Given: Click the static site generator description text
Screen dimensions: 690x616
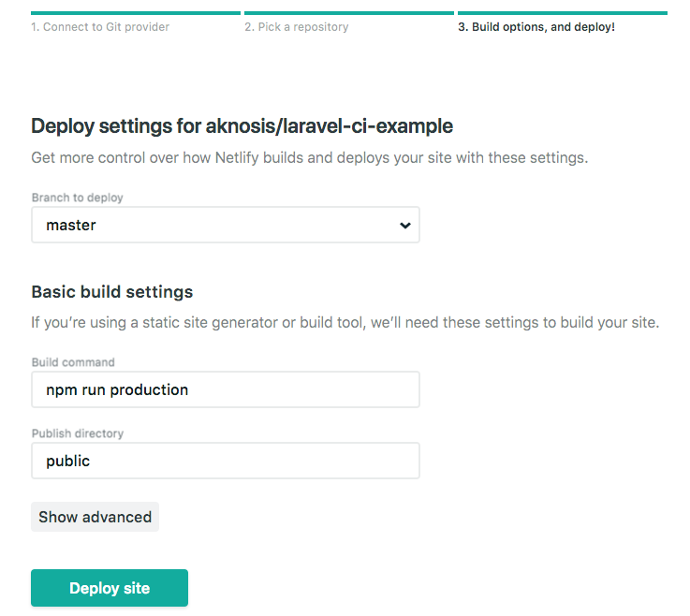Looking at the screenshot, I should tap(345, 323).
